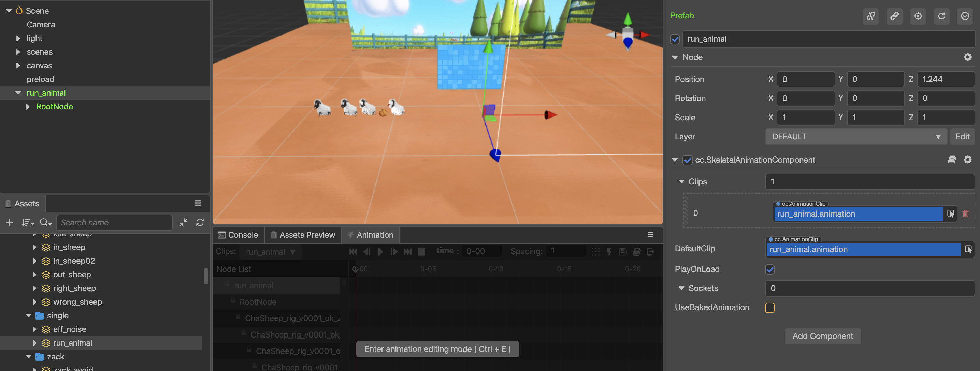Switch to the Console tab

pos(238,235)
